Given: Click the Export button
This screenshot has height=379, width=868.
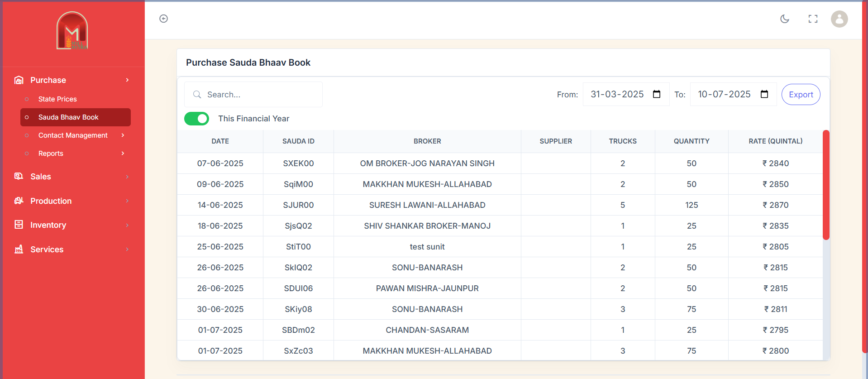Looking at the screenshot, I should [801, 95].
